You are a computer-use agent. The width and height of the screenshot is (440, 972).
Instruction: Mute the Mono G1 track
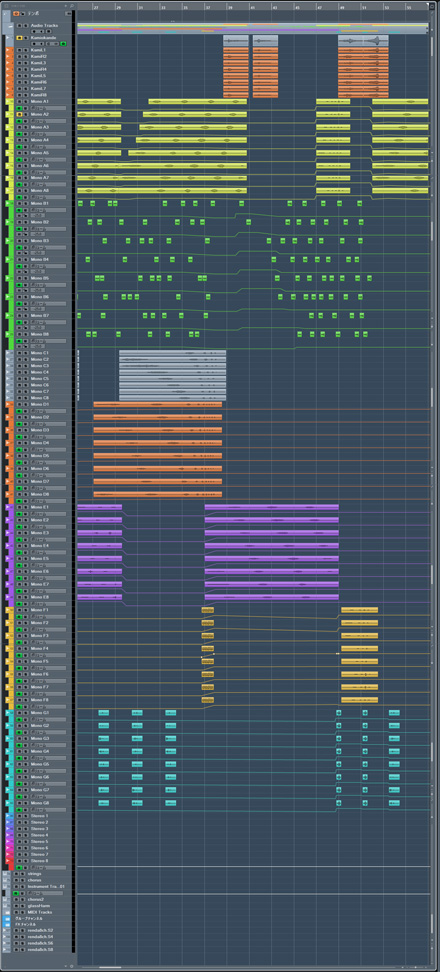[x=19, y=712]
